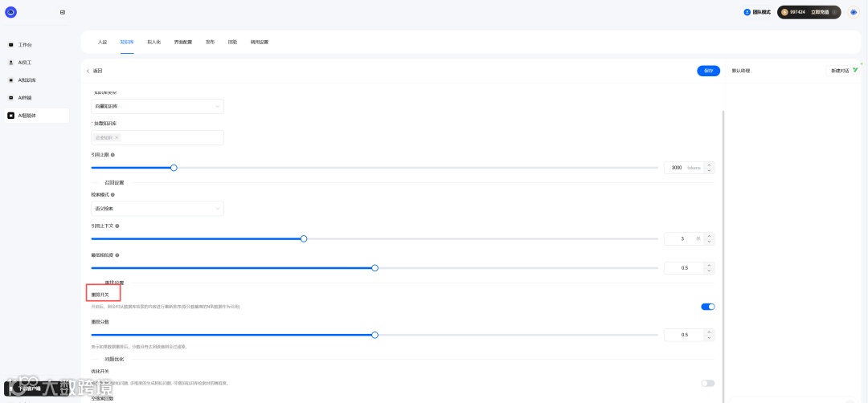Image resolution: width=868 pixels, height=403 pixels.
Task: Enable the 优化开关 toggle
Action: tap(707, 383)
